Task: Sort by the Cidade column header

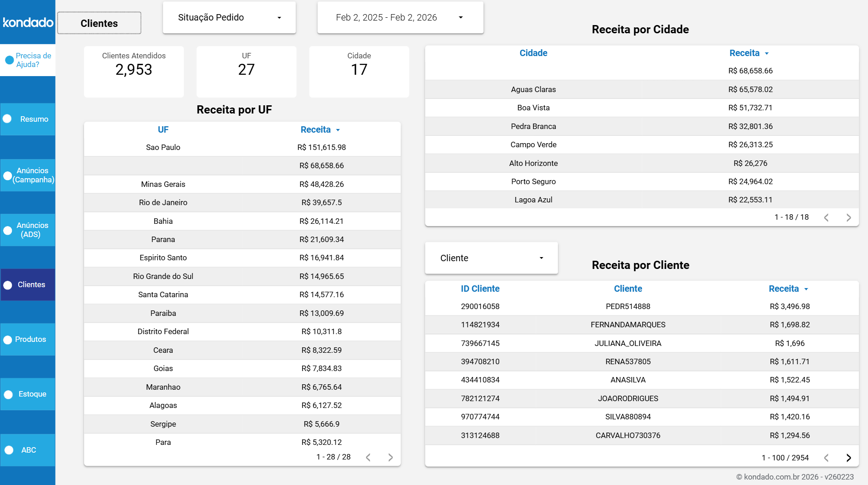Action: coord(533,53)
